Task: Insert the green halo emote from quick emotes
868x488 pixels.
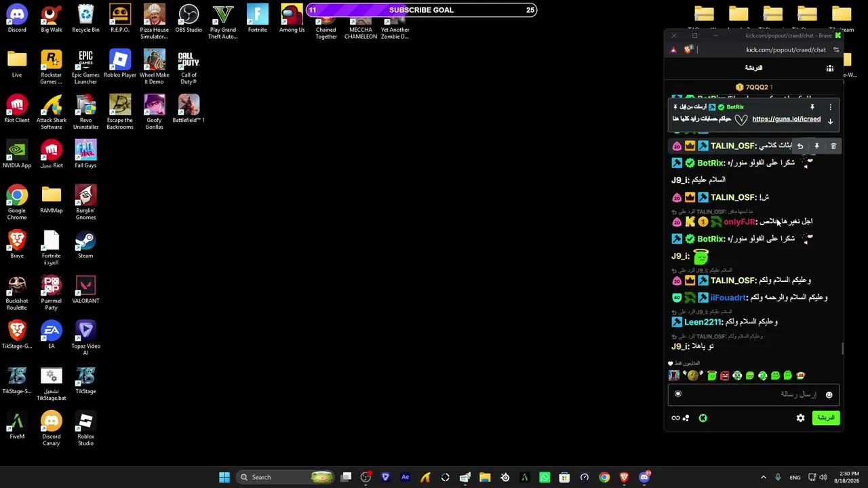Action: click(712, 375)
